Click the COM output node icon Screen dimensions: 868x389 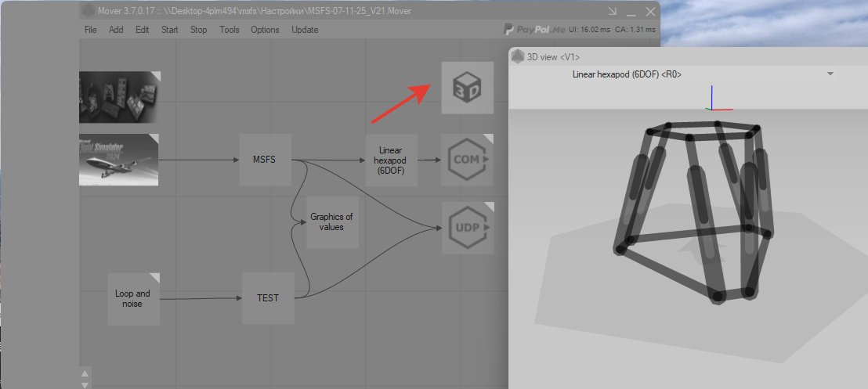tap(467, 160)
